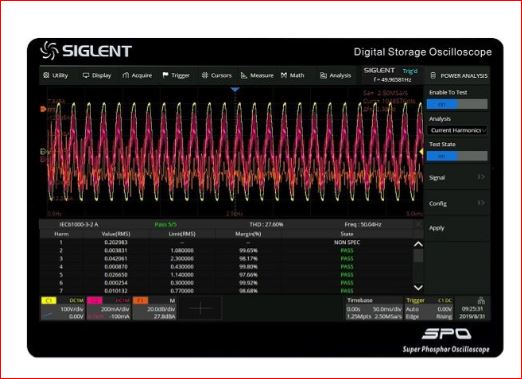Image resolution: width=522 pixels, height=379 pixels.
Task: Click the 20.0dB/div F1 scale value
Action: click(x=161, y=309)
